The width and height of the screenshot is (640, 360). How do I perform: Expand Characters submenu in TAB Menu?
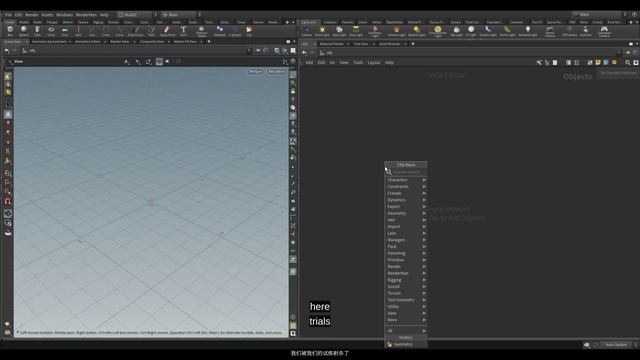point(406,180)
